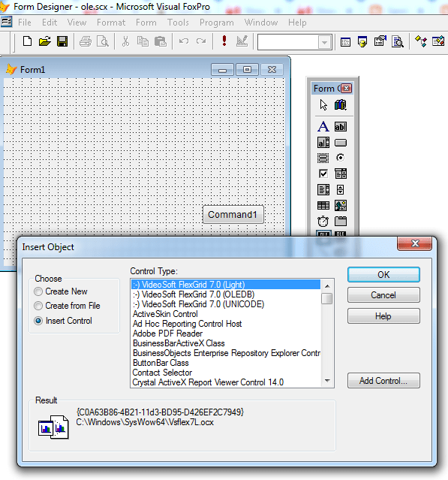448x480 pixels.
Task: Click Control Type list scroll-up arrow
Action: [327, 286]
